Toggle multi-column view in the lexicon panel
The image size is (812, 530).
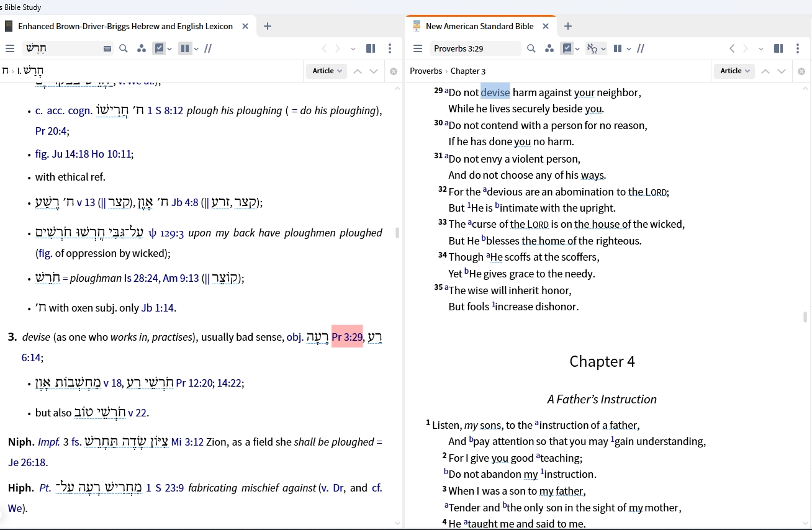tap(184, 48)
